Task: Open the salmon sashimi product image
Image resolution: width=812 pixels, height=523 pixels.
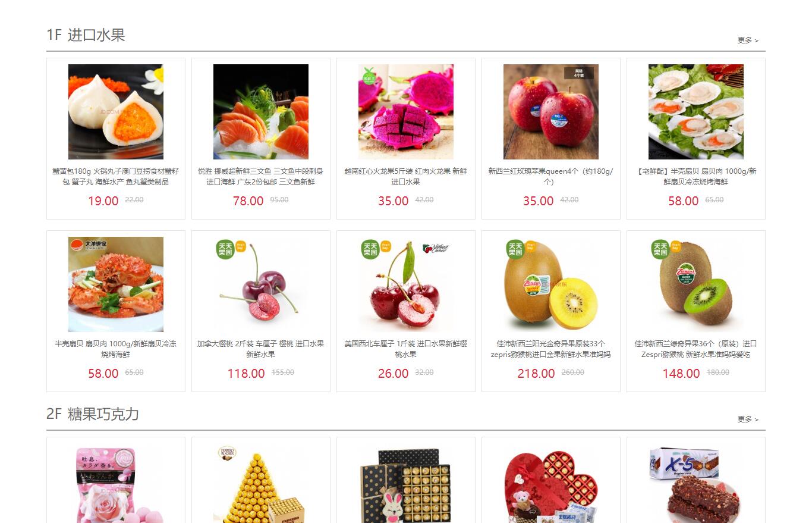Action: pyautogui.click(x=261, y=112)
